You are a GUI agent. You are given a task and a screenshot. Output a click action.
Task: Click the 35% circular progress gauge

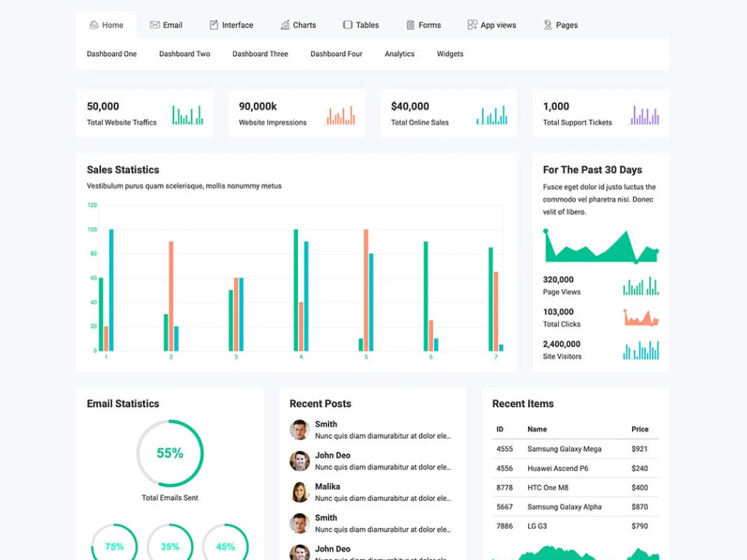pyautogui.click(x=170, y=543)
